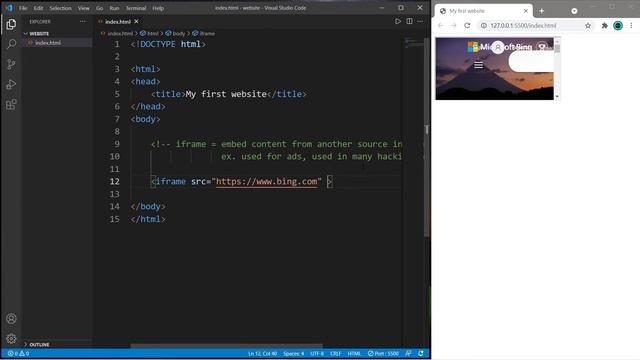Open the Terminal menu
The image size is (640, 360).
(x=136, y=8)
